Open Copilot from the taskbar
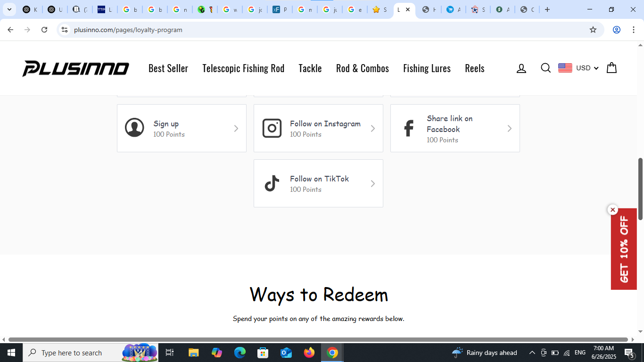Screen dimensions: 644x362 pos(217,353)
